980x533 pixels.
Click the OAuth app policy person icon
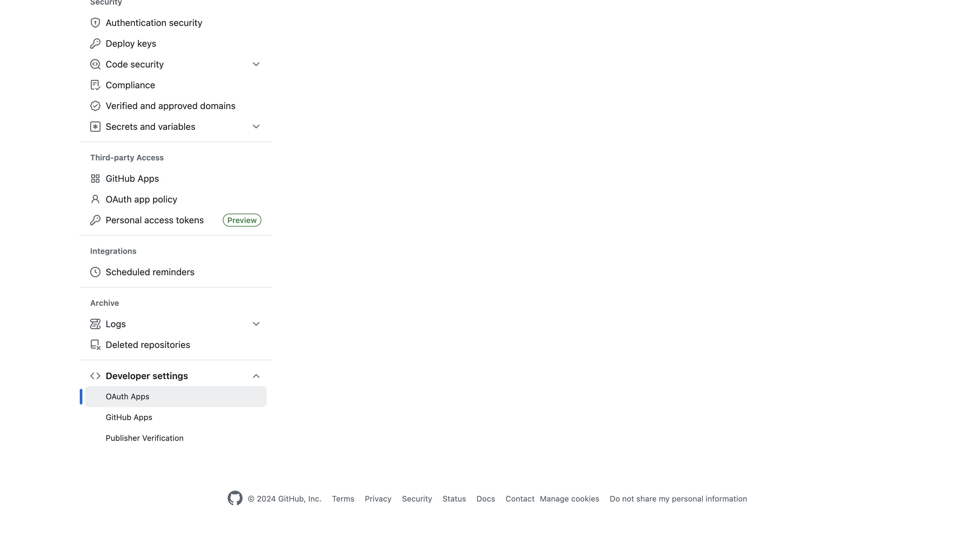pos(95,200)
